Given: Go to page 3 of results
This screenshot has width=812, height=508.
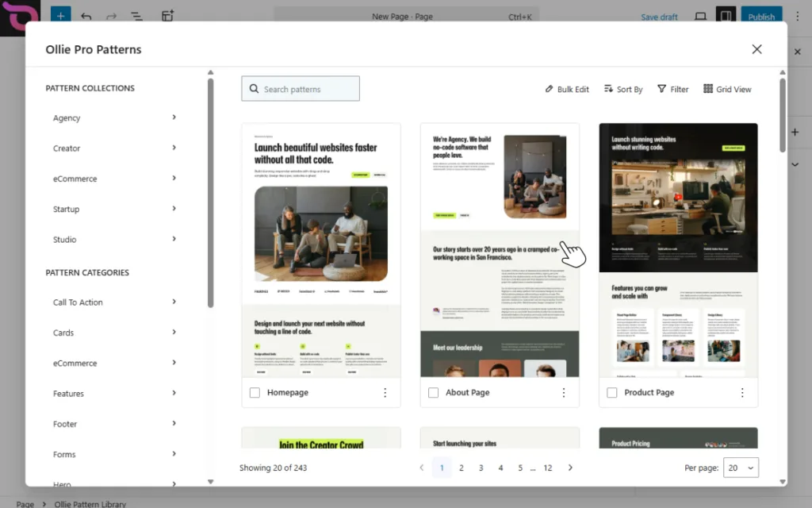Looking at the screenshot, I should [481, 468].
